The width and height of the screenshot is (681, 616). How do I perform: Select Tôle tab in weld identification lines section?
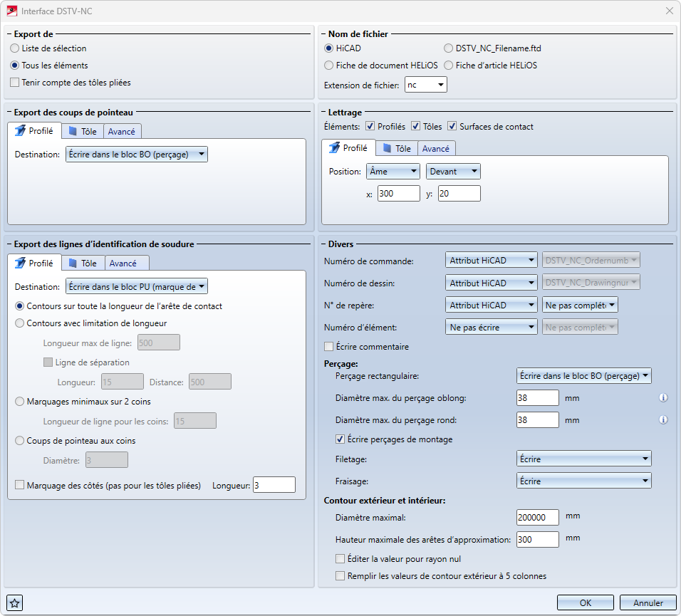coord(82,263)
